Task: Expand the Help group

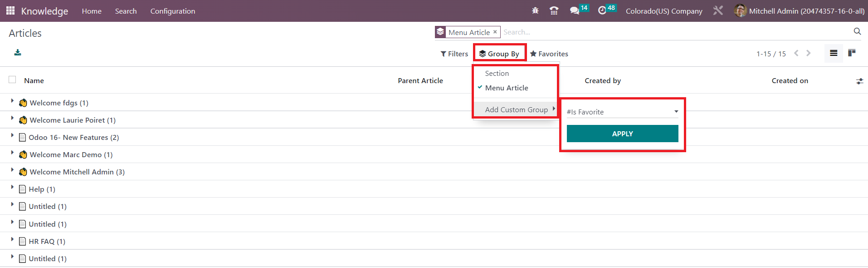Action: click(x=12, y=188)
